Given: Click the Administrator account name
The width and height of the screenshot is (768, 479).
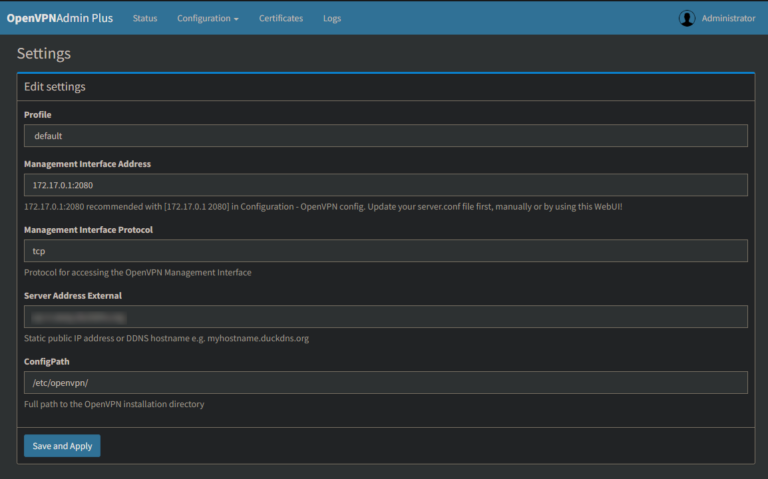Looking at the screenshot, I should [728, 18].
